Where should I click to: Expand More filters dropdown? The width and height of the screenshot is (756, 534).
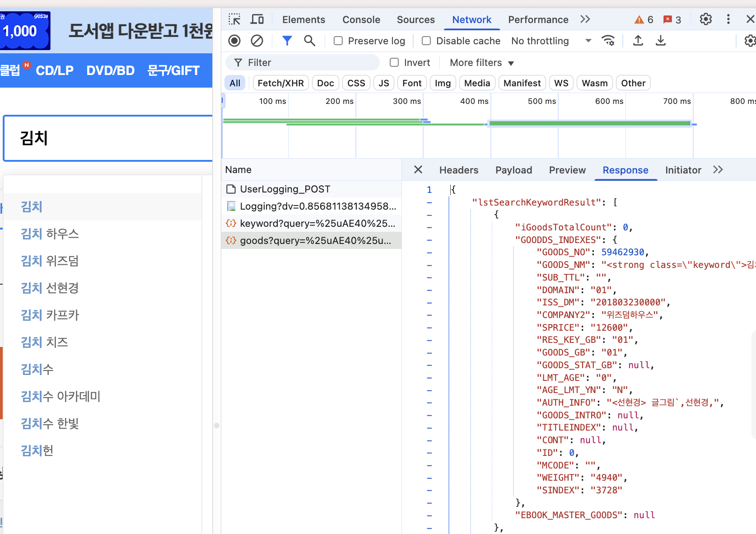(x=482, y=62)
